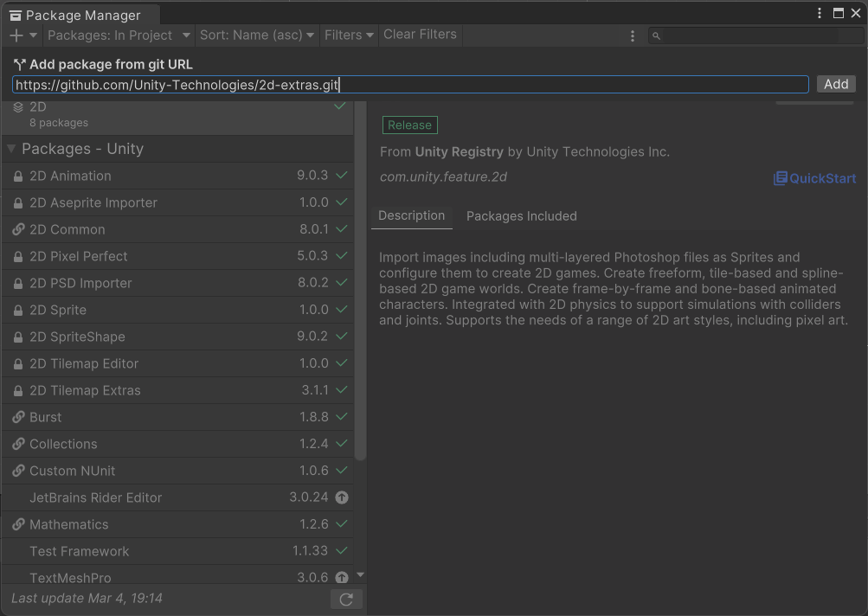Click the lock icon beside 2D PSD Importer
The height and width of the screenshot is (616, 868).
pos(18,284)
